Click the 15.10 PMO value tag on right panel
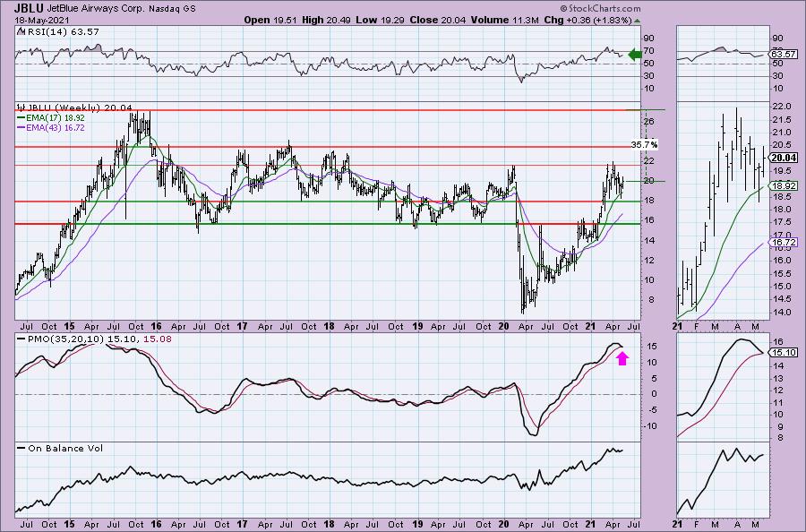Viewport: 806px width, 532px height. point(784,353)
